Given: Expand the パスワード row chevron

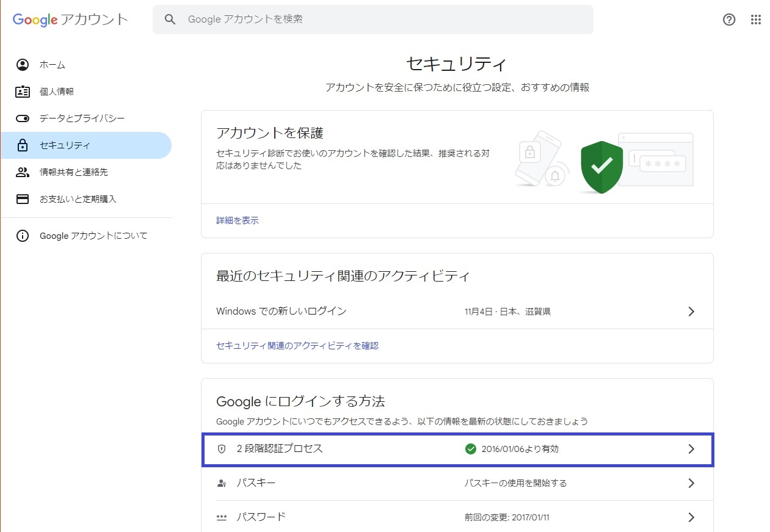Looking at the screenshot, I should [691, 517].
